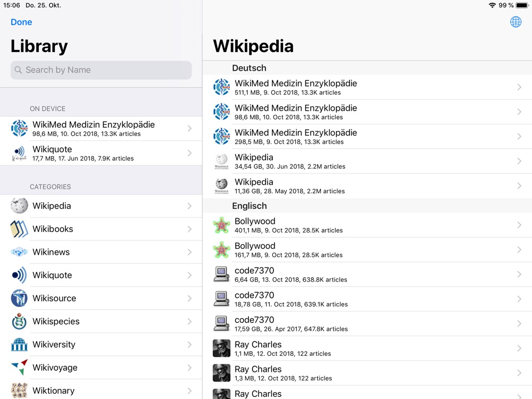Image resolution: width=532 pixels, height=399 pixels.
Task: Open chevron for Wikipedia 34,54 GB download
Action: pyautogui.click(x=519, y=161)
